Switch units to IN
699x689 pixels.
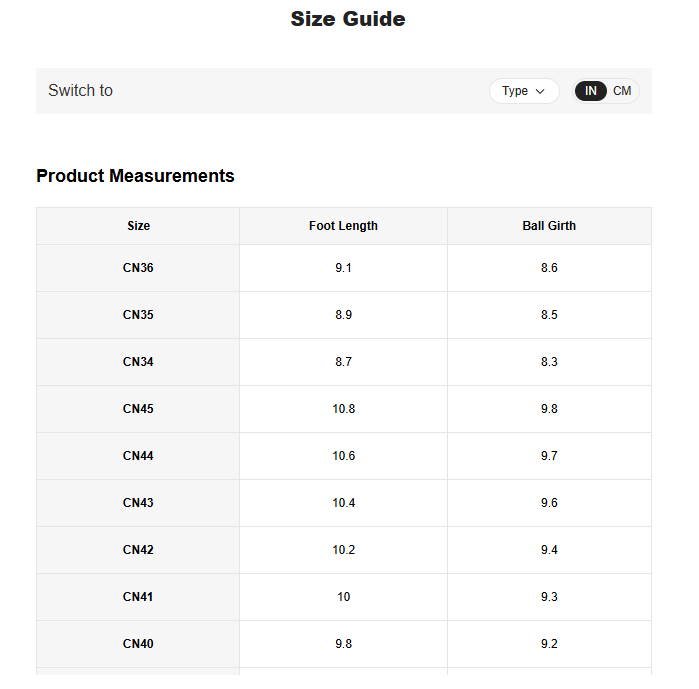point(591,91)
